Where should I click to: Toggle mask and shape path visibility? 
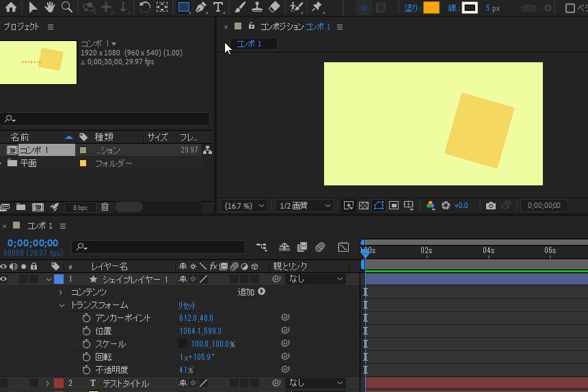click(x=378, y=205)
